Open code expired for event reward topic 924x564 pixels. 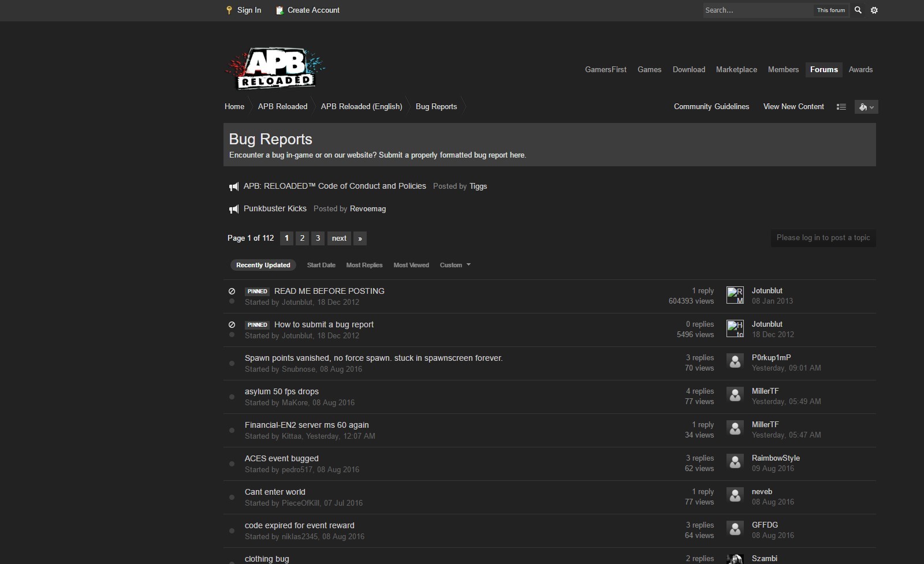point(300,525)
